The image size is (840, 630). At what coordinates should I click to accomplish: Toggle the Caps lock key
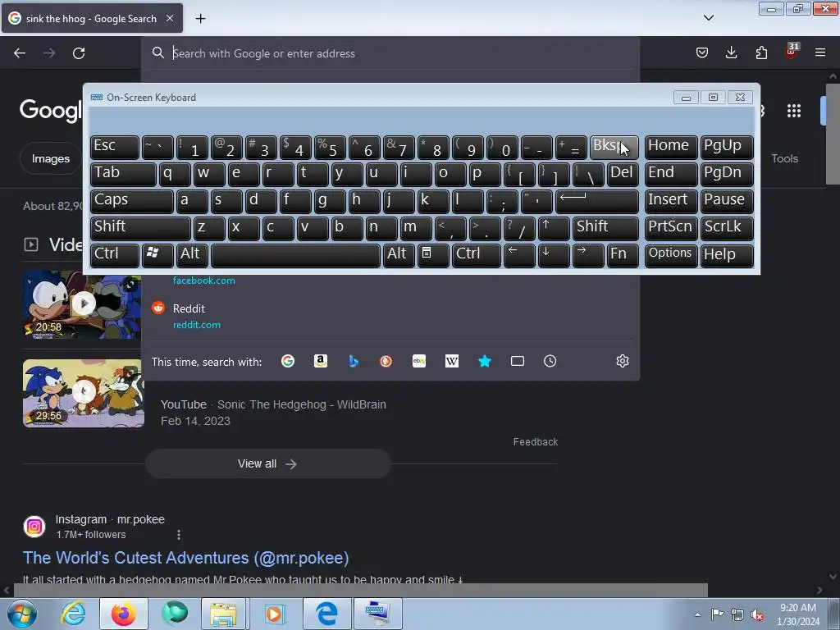[132, 202]
